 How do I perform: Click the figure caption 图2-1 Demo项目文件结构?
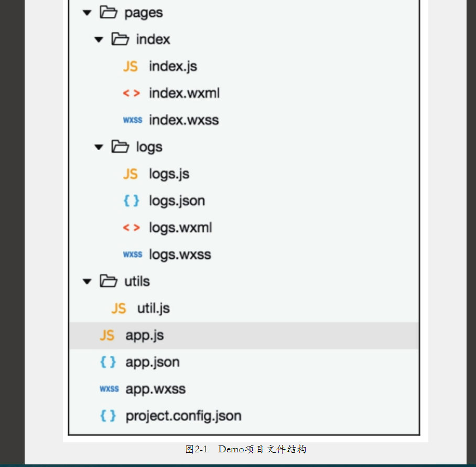point(245,449)
